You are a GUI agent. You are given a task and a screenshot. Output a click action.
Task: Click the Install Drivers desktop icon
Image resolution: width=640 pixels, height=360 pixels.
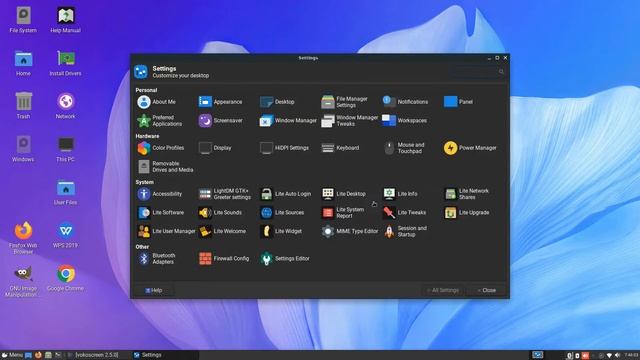[x=65, y=63]
